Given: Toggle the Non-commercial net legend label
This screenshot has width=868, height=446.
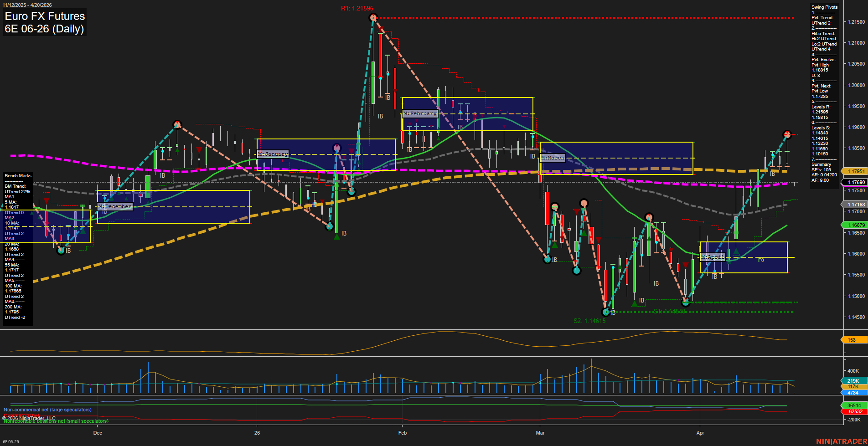Looking at the screenshot, I should [x=48, y=410].
